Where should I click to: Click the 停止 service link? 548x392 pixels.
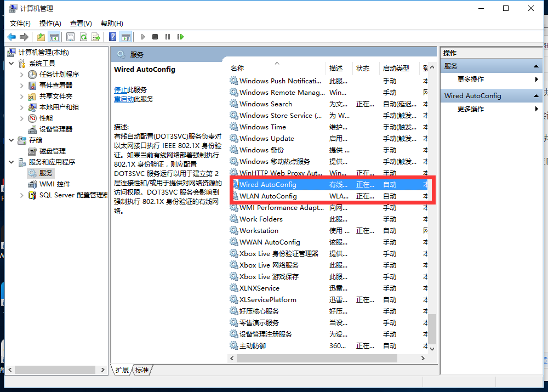pyautogui.click(x=121, y=90)
